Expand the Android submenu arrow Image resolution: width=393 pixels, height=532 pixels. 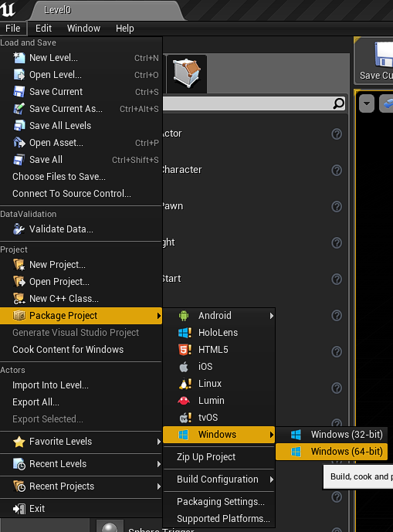pyautogui.click(x=271, y=316)
